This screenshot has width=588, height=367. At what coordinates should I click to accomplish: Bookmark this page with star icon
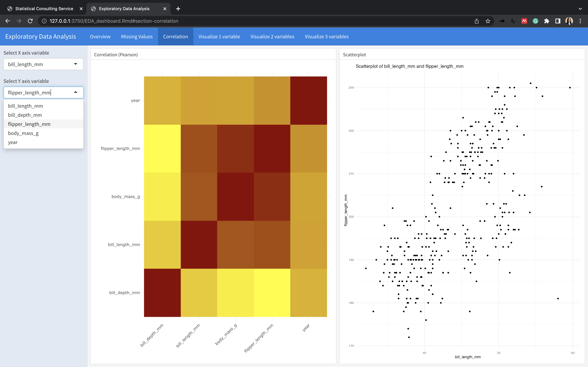coord(488,21)
